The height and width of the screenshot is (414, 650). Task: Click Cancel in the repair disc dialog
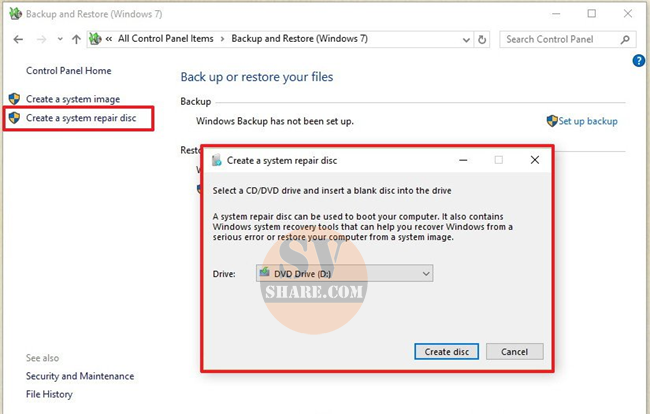click(x=514, y=352)
